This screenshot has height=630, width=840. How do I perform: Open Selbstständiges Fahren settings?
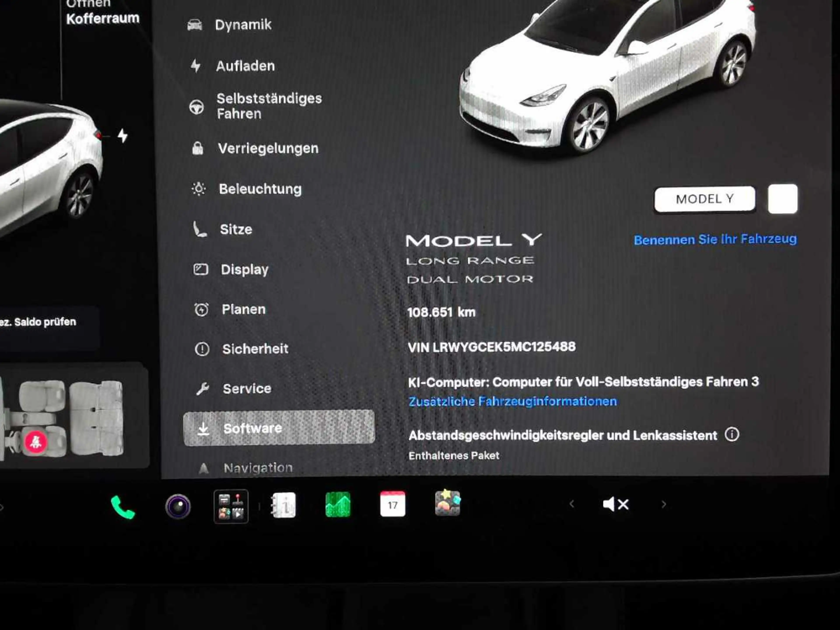(x=269, y=106)
